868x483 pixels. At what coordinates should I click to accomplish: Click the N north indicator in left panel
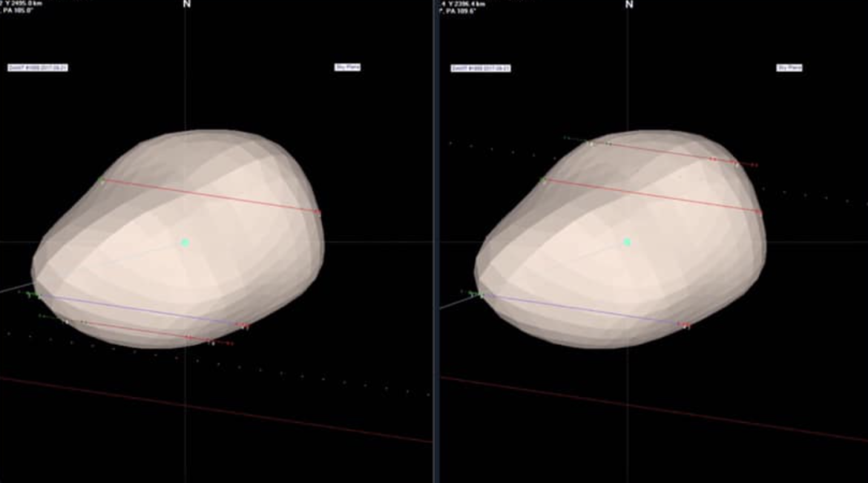[x=186, y=4]
